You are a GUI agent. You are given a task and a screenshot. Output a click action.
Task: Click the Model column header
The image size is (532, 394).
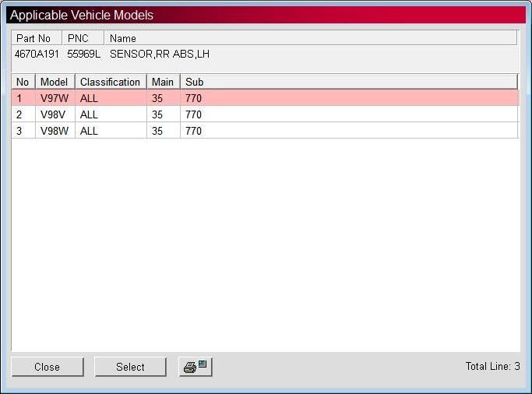tap(55, 82)
